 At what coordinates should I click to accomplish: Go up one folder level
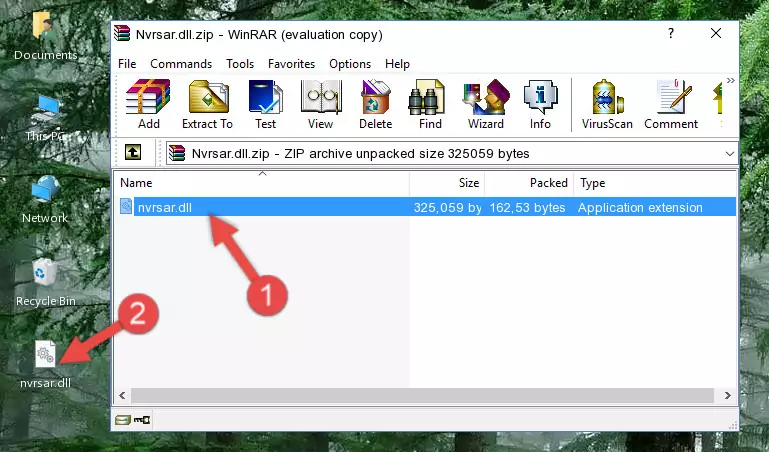[x=133, y=153]
